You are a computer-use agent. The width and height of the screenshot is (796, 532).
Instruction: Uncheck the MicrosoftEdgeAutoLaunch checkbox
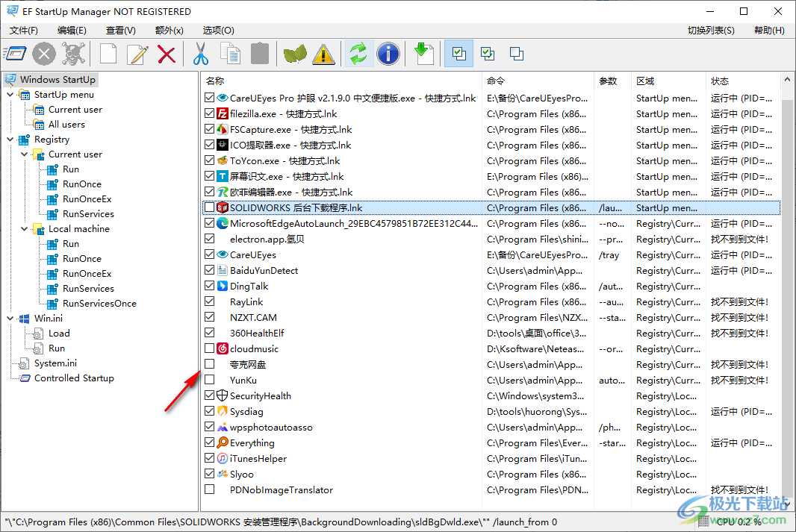209,222
